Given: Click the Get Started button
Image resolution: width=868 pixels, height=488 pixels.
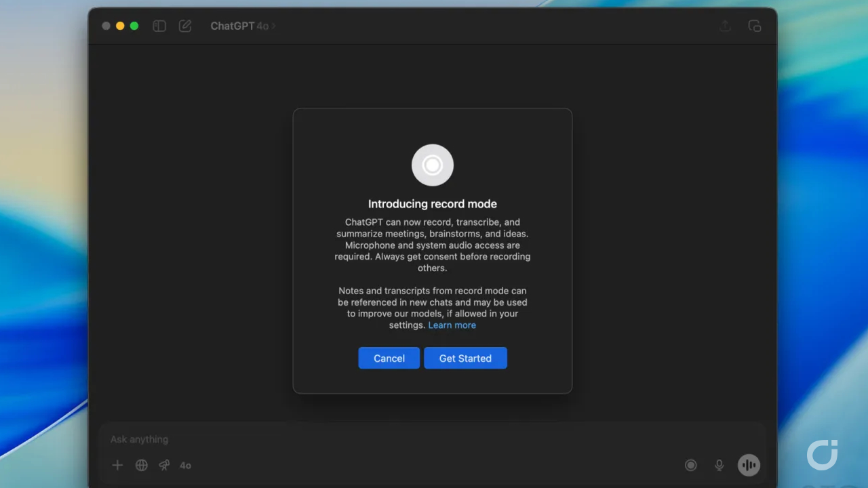Looking at the screenshot, I should (x=465, y=358).
